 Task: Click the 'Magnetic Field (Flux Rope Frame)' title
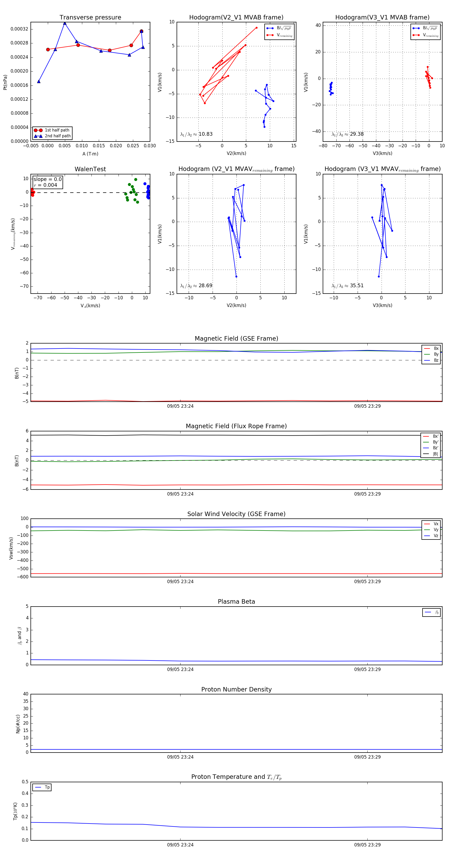(236, 426)
